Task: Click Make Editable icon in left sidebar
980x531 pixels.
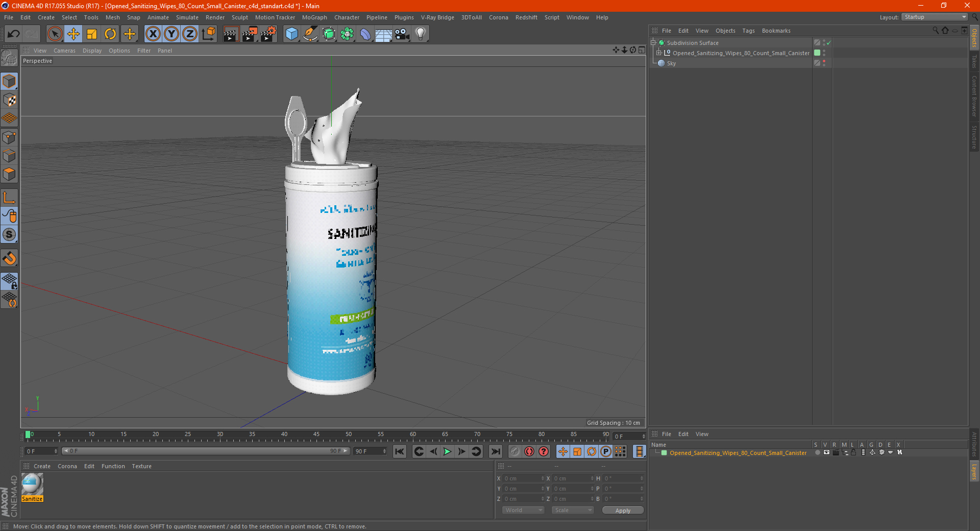Action: [9, 57]
